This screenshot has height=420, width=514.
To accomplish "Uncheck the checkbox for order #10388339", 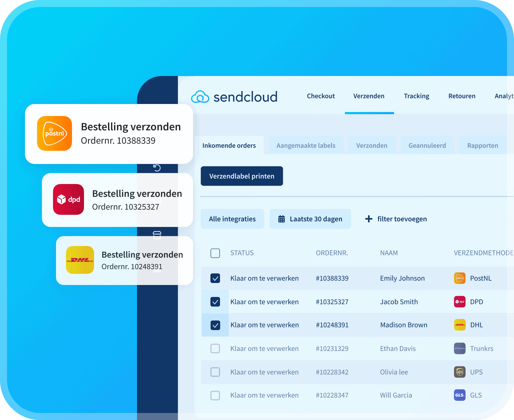I will click(x=215, y=278).
